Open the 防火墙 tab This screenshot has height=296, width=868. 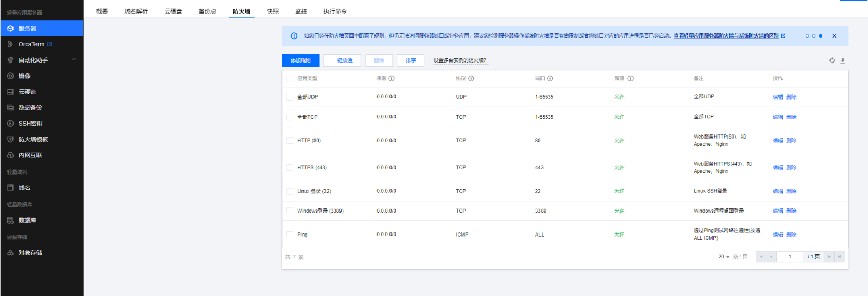tap(241, 11)
